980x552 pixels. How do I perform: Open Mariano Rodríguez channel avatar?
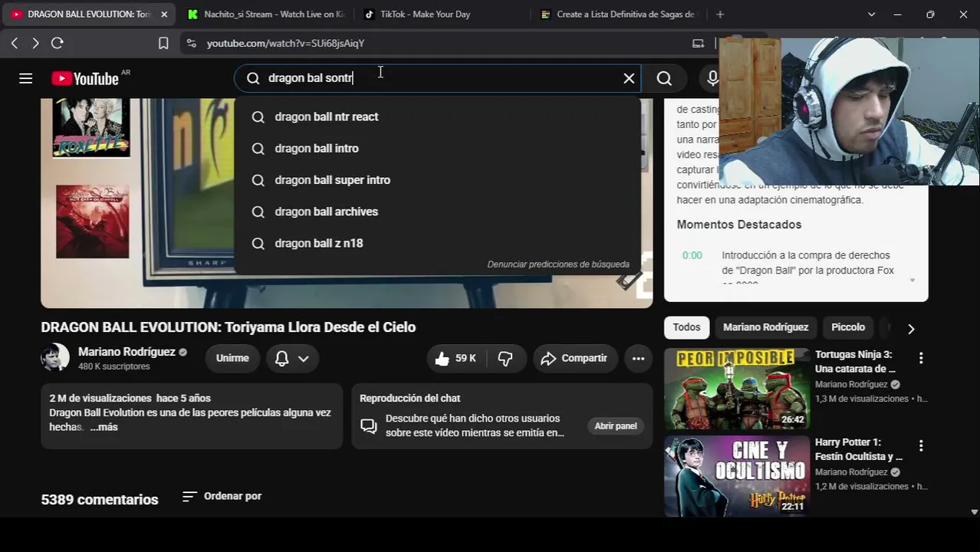coord(55,358)
